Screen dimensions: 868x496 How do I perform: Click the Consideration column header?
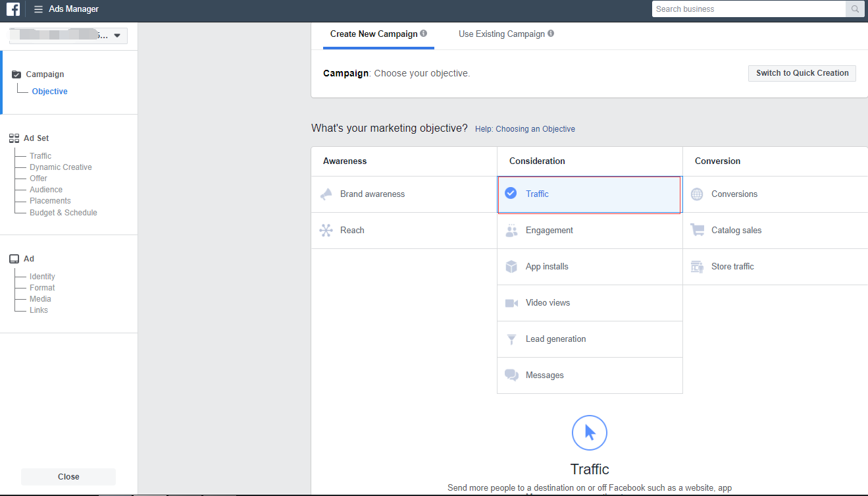tap(537, 161)
